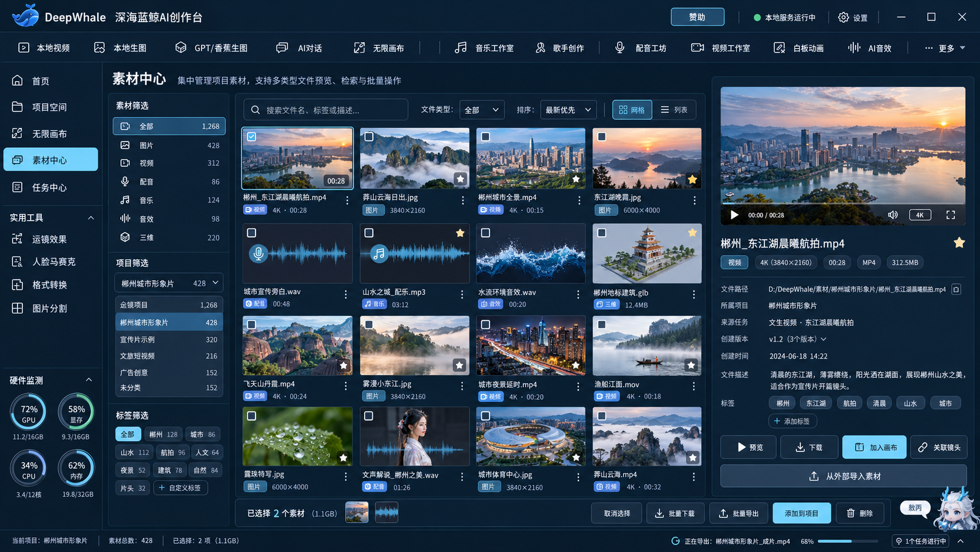The height and width of the screenshot is (552, 980).
Task: Toggle favorite star beside file title
Action: [x=959, y=242]
